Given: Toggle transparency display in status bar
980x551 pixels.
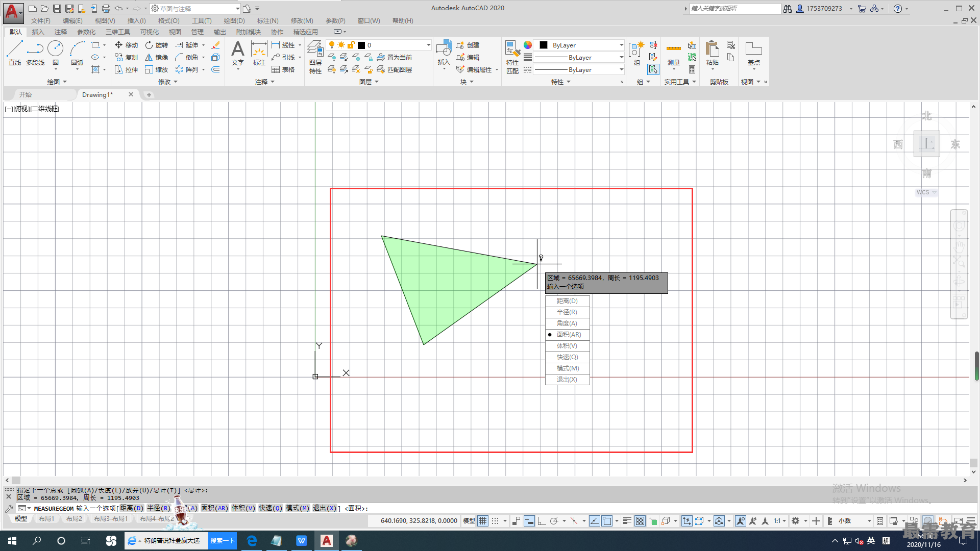Looking at the screenshot, I should [640, 521].
